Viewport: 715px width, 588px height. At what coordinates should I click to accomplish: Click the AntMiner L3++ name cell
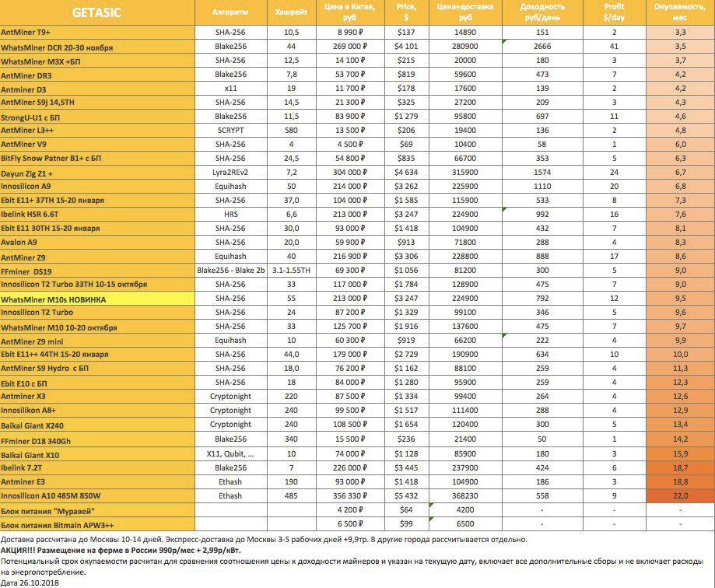97,131
